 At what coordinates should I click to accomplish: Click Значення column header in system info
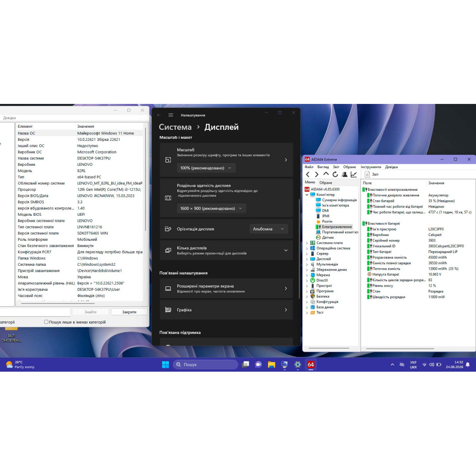pos(86,127)
